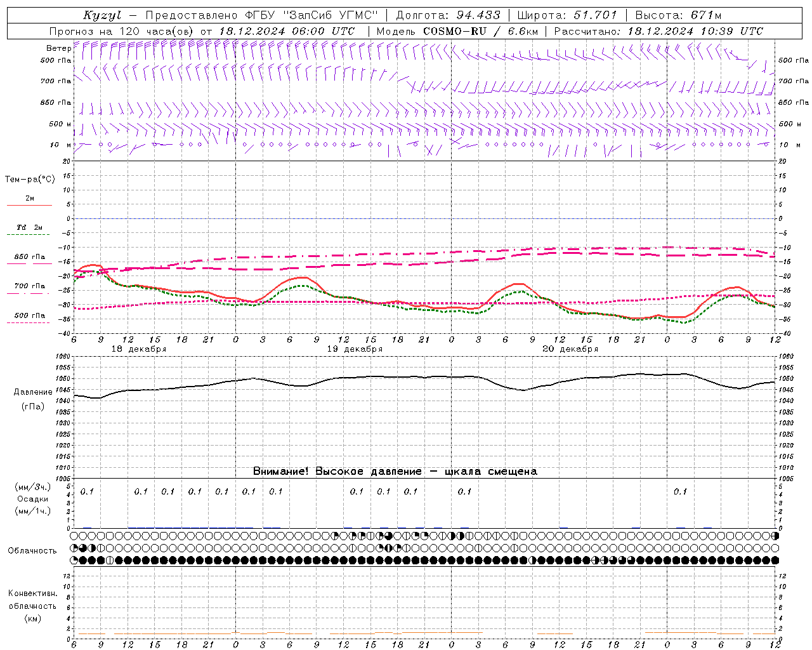The image size is (812, 650).
Task: Select the "Модель COSMO-RU / 6.6км" text
Action: (x=457, y=31)
